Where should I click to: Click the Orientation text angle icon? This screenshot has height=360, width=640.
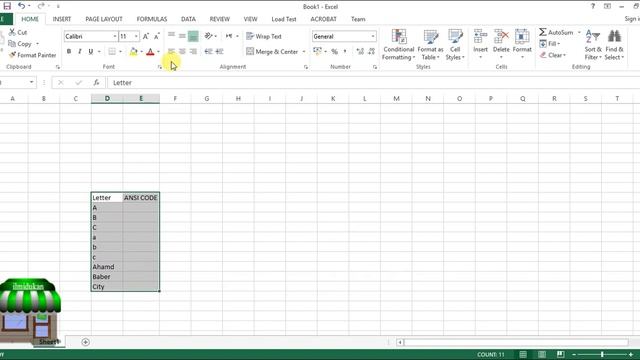[x=209, y=36]
